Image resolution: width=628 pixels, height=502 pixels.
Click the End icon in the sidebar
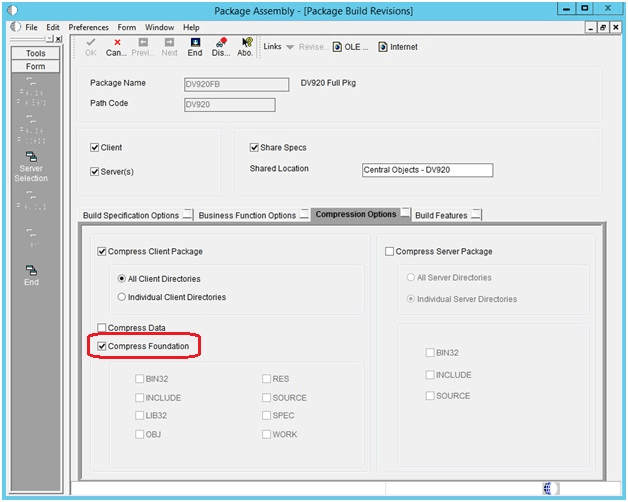click(x=31, y=270)
